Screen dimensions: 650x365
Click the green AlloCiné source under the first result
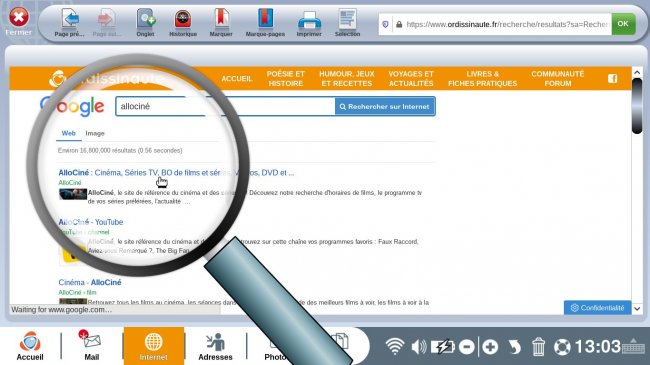point(70,183)
